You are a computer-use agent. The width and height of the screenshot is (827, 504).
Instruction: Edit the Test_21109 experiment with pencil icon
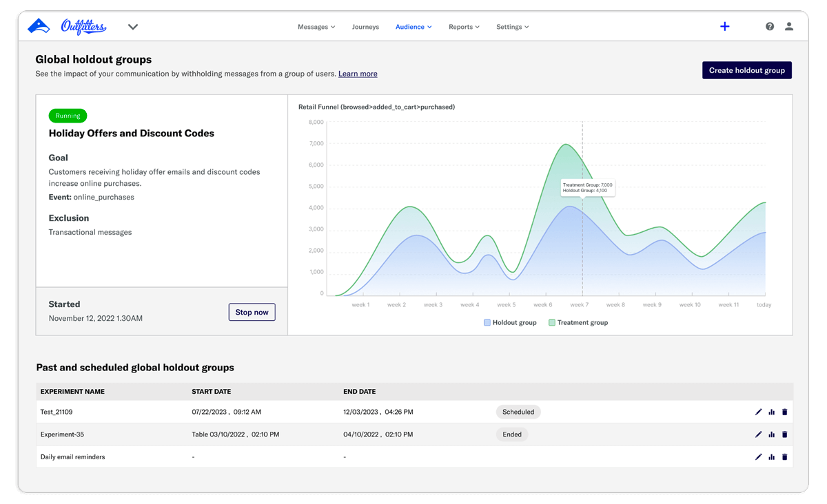coord(759,412)
